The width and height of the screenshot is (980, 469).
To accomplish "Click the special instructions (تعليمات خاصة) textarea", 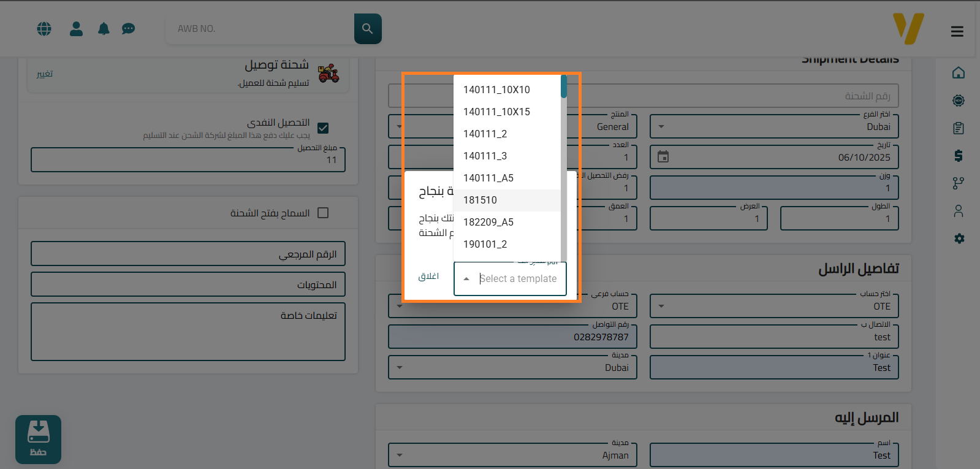I will 188,332.
